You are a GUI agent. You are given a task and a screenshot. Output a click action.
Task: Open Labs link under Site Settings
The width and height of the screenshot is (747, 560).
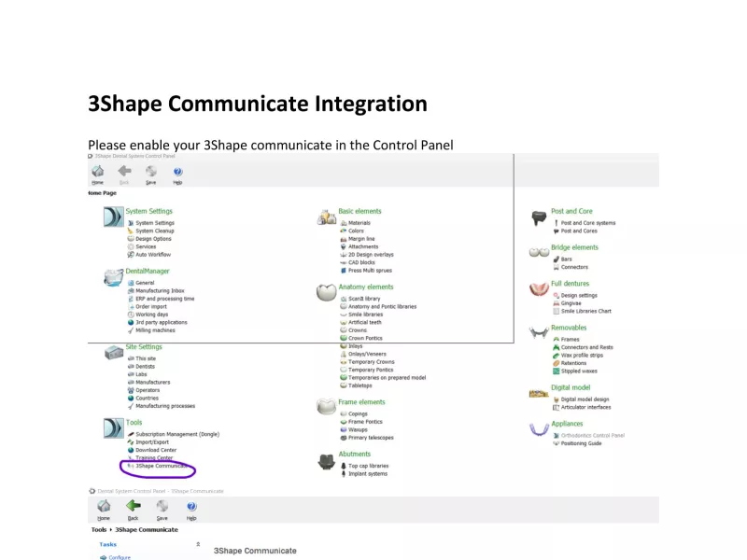point(142,374)
